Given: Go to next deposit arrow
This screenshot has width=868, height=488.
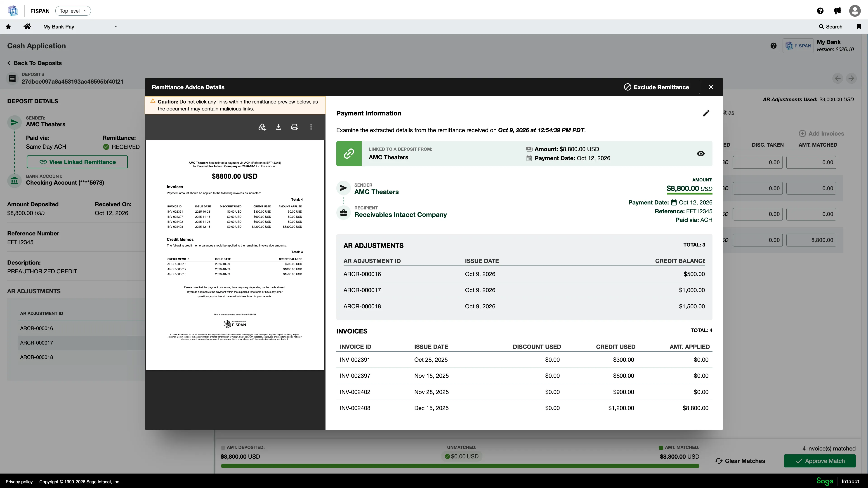Looking at the screenshot, I should pos(851,78).
